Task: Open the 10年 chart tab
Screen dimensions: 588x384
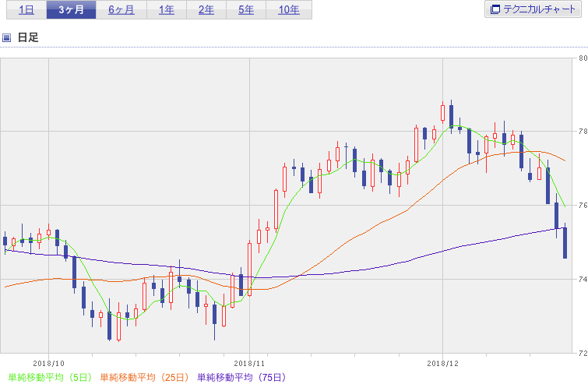Action: tap(289, 10)
